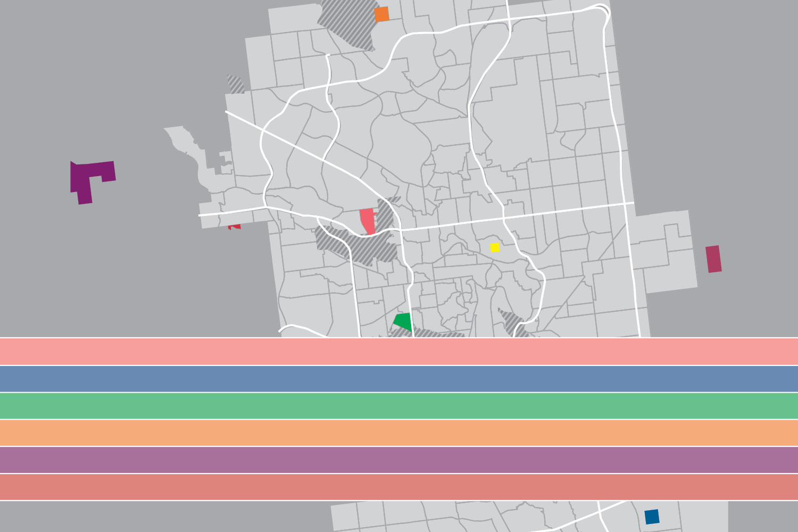The width and height of the screenshot is (798, 532).
Task: Select the blue horizontal band
Action: pos(399,379)
